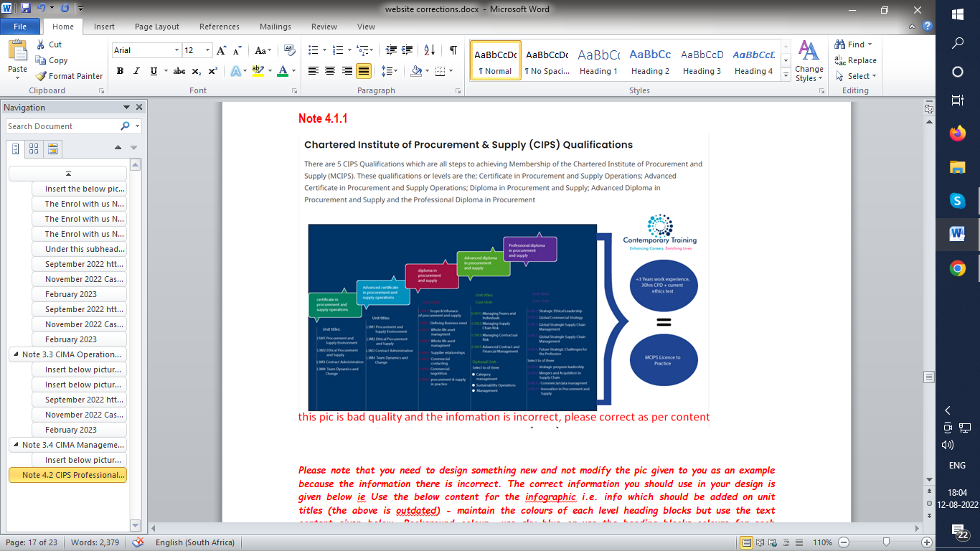Click the Sort icon in Paragraph group
The width and height of the screenshot is (980, 551).
[x=429, y=50]
